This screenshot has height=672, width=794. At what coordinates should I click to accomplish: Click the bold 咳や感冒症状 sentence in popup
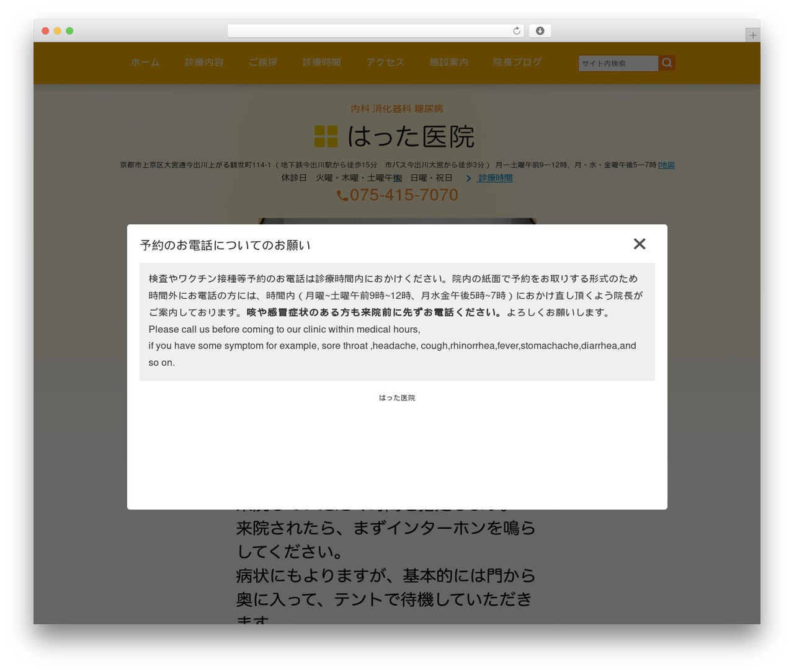coord(375,312)
